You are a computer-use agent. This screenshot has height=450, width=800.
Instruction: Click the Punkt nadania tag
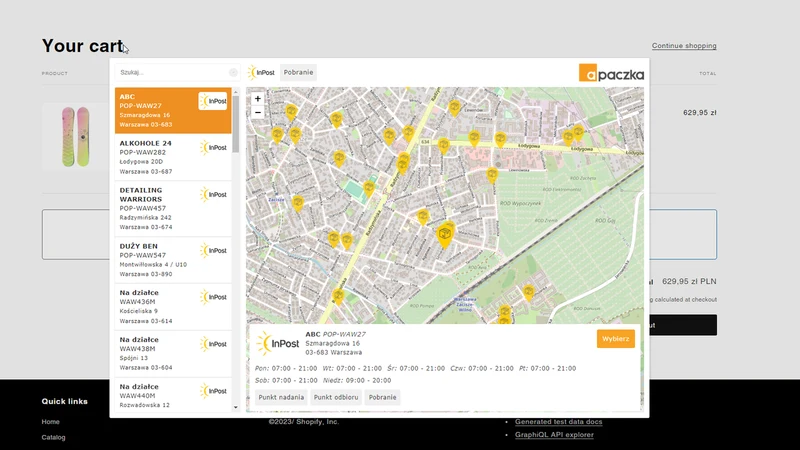281,397
